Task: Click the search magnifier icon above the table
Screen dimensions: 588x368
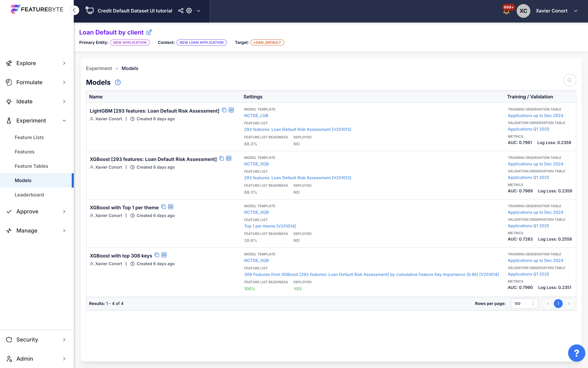Action: [x=570, y=80]
